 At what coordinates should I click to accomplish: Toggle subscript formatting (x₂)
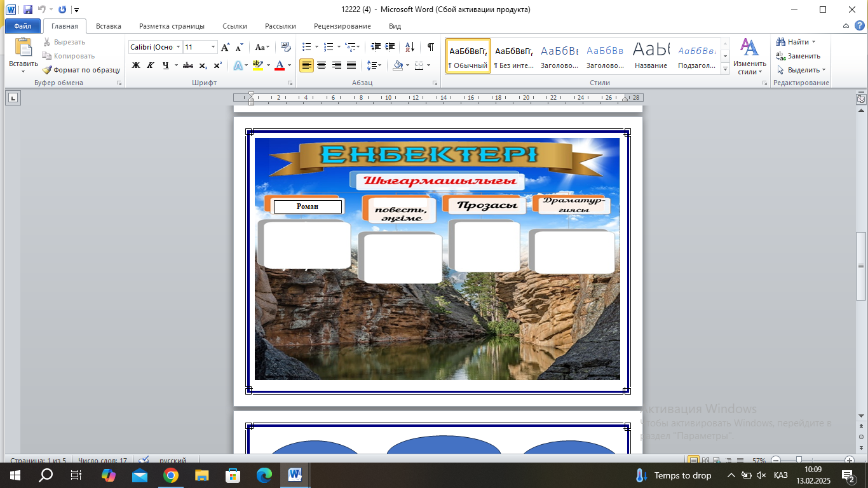[x=203, y=65]
